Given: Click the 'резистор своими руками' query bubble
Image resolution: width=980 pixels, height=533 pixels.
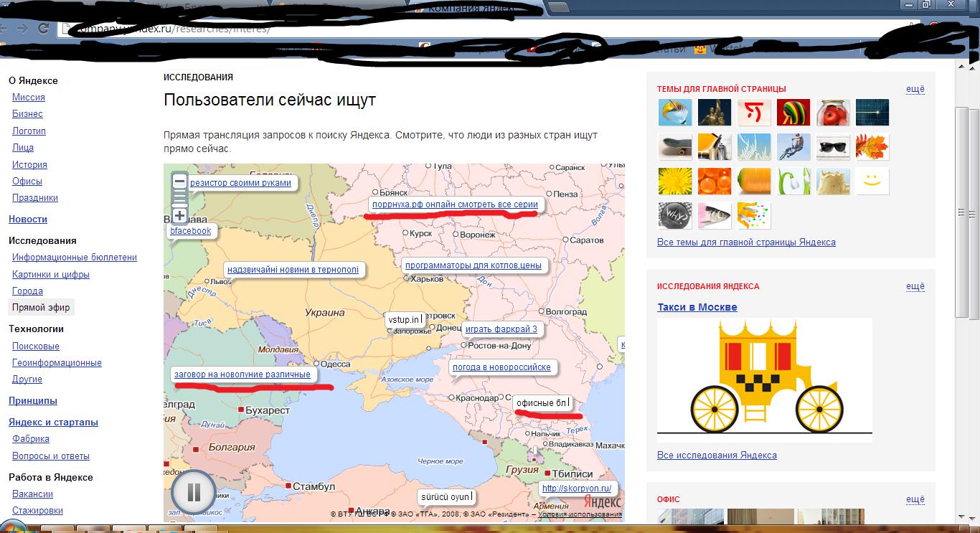Looking at the screenshot, I should point(241,183).
